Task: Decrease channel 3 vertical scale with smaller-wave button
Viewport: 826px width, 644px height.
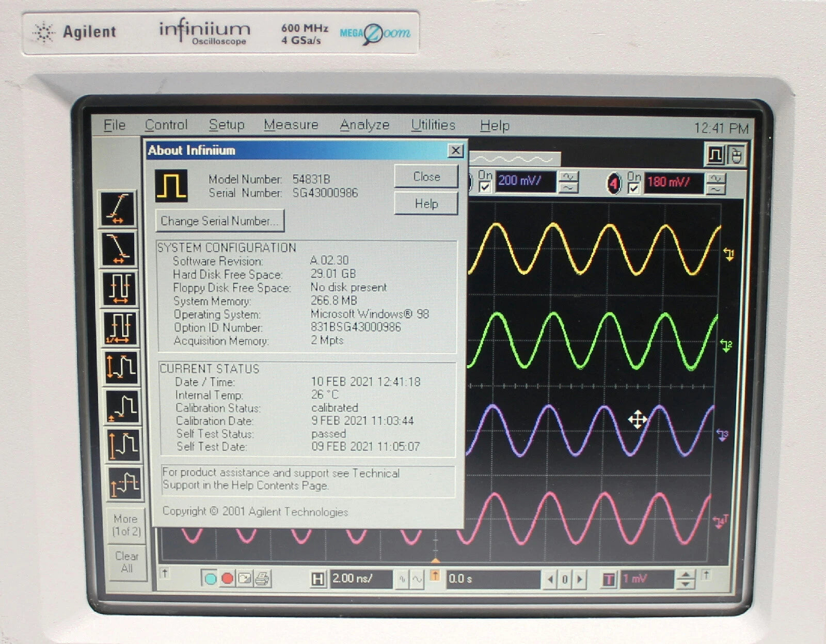Action: (x=569, y=188)
